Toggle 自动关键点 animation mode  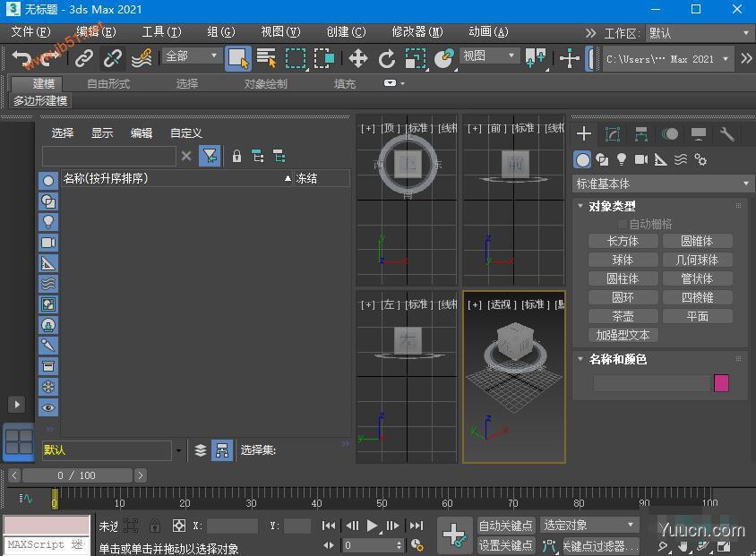(x=505, y=526)
